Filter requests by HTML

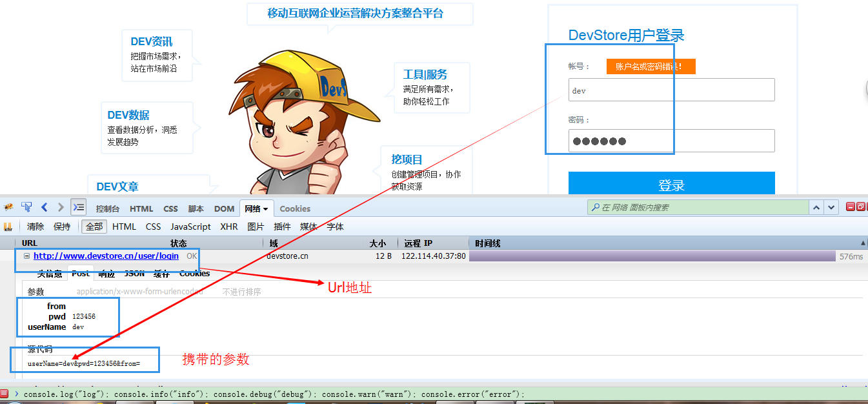point(124,227)
